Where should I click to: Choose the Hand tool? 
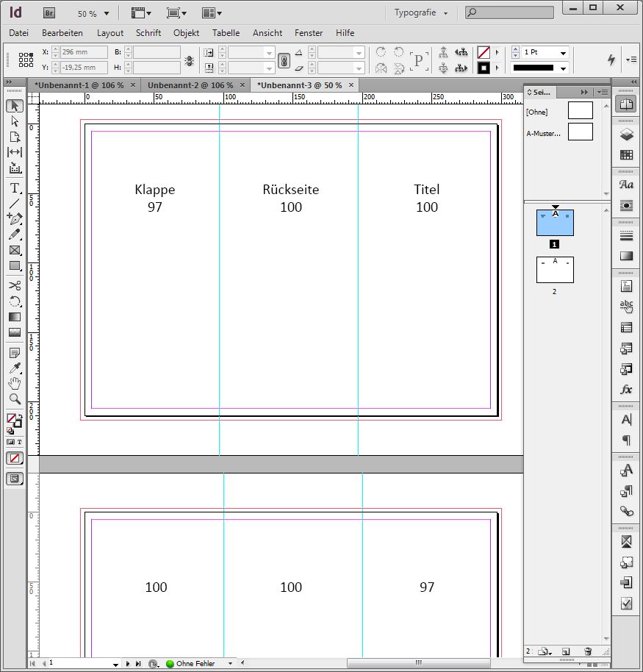14,383
